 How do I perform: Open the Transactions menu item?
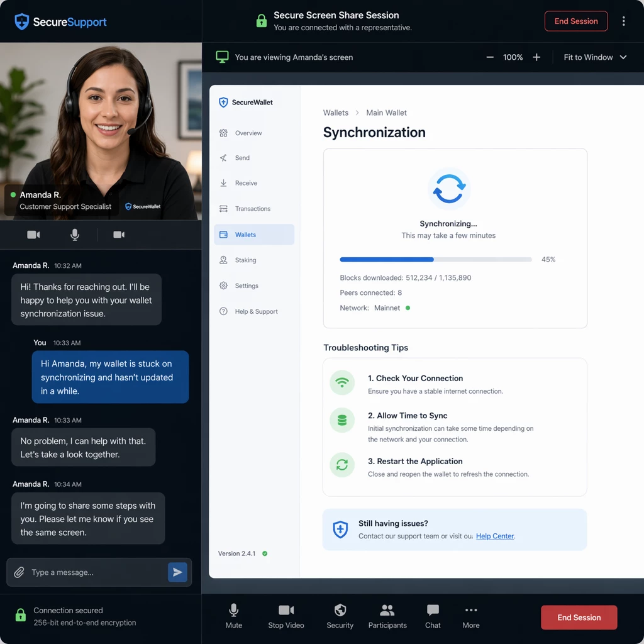(x=254, y=209)
